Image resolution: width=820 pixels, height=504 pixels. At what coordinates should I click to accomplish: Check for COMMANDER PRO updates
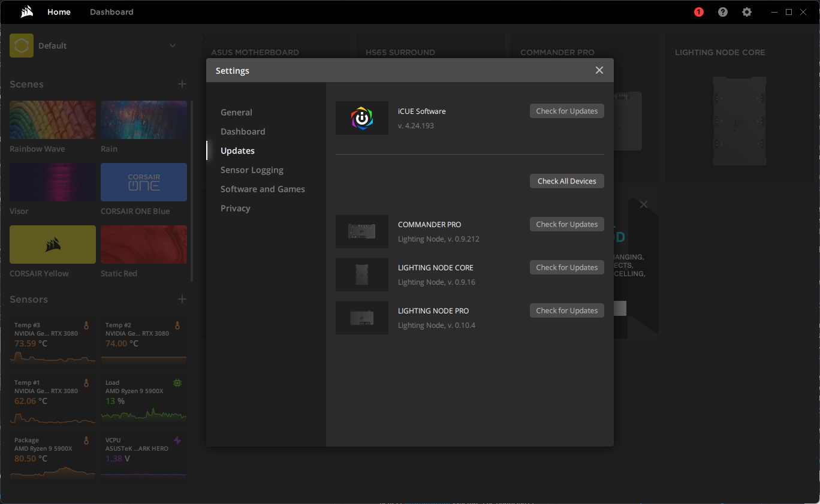pyautogui.click(x=567, y=224)
